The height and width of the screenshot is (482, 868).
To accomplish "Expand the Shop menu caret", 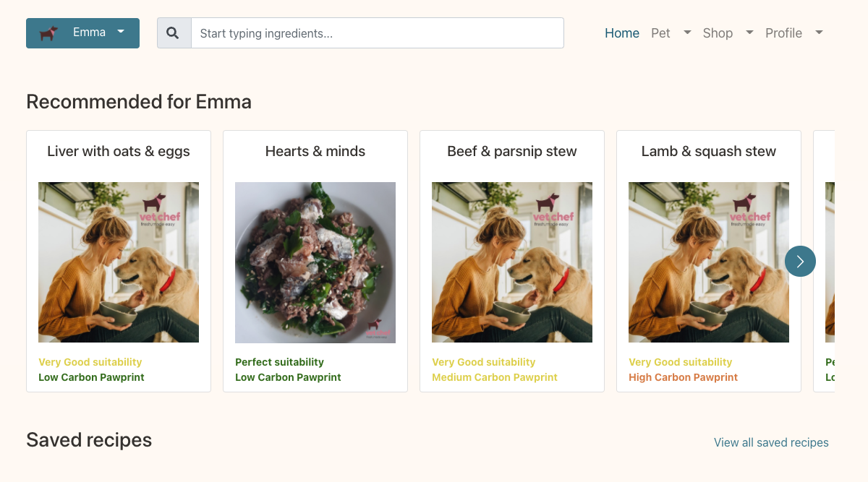I will [x=749, y=33].
